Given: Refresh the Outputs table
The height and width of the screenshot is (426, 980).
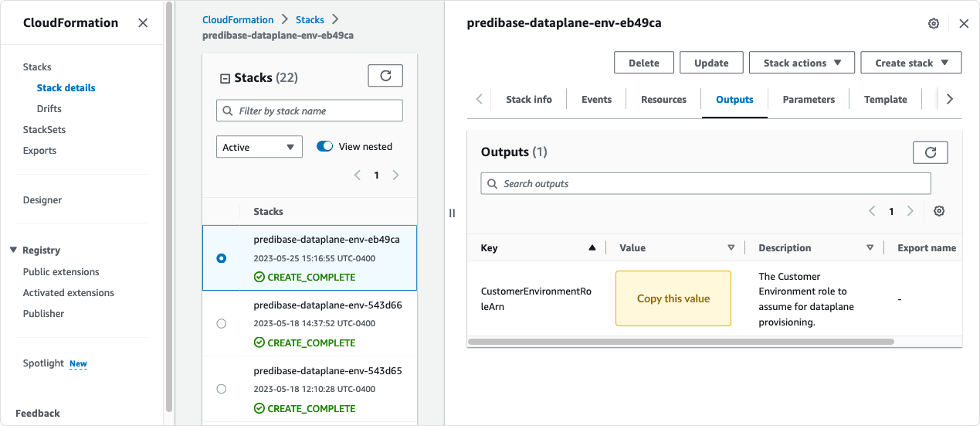Looking at the screenshot, I should [930, 152].
